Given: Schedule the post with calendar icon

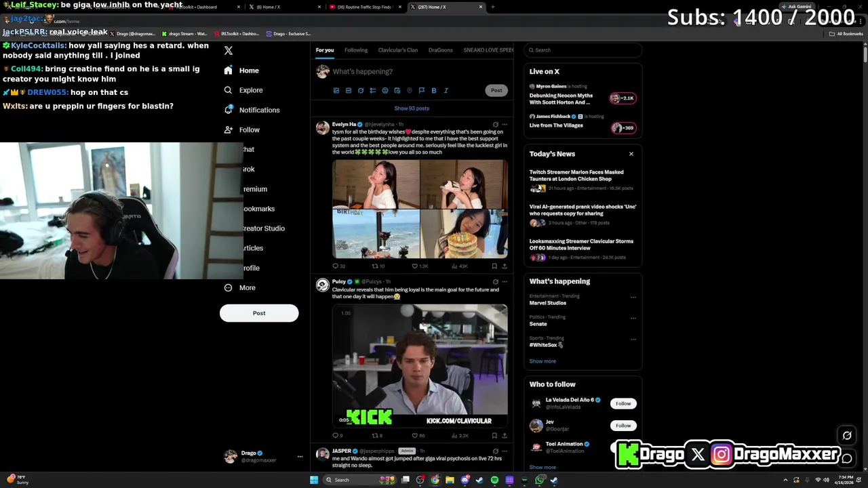Looking at the screenshot, I should click(397, 90).
